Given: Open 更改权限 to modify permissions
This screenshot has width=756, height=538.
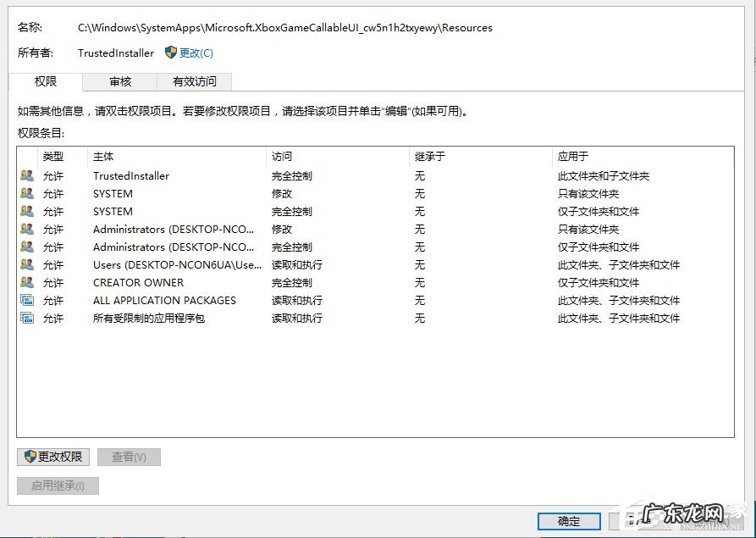Looking at the screenshot, I should [52, 457].
